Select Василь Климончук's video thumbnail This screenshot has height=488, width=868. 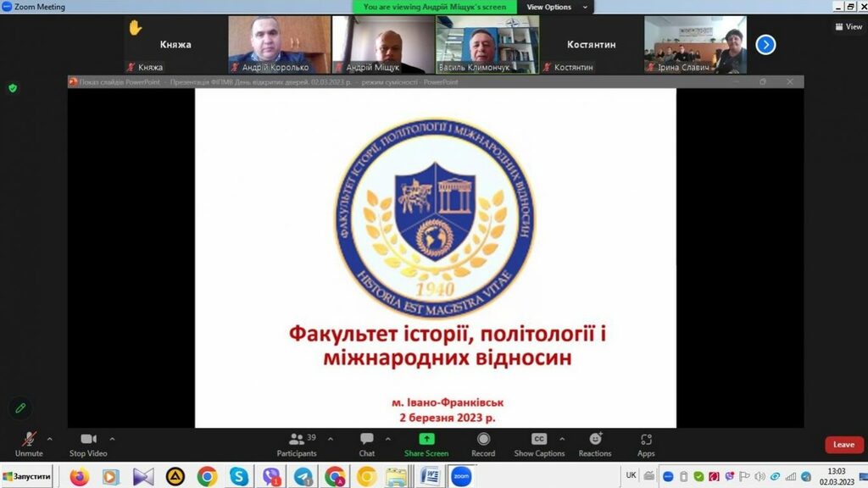tap(487, 45)
